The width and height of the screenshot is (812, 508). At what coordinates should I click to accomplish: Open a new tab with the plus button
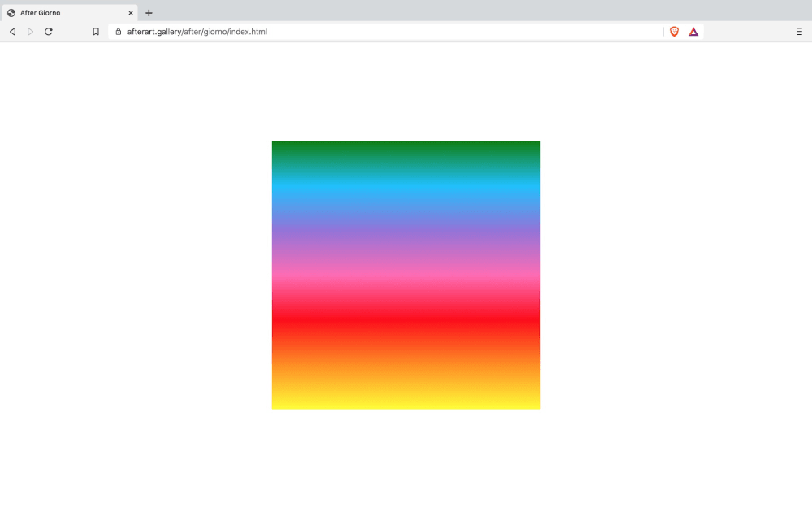click(x=148, y=13)
